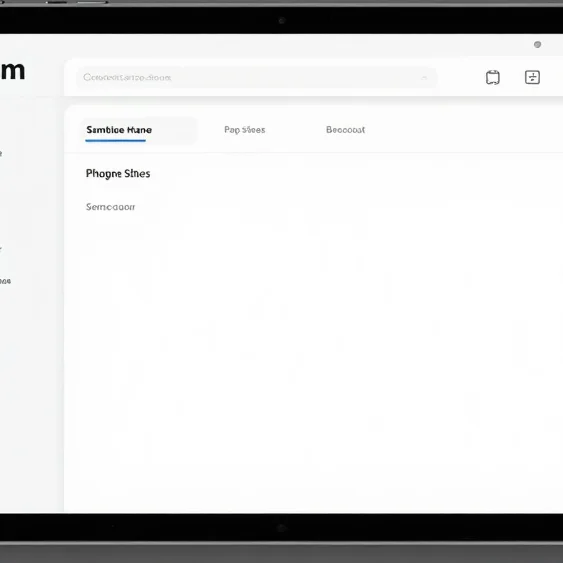The image size is (563, 563).
Task: Click the small grey dot indicator at top right
Action: (537, 45)
